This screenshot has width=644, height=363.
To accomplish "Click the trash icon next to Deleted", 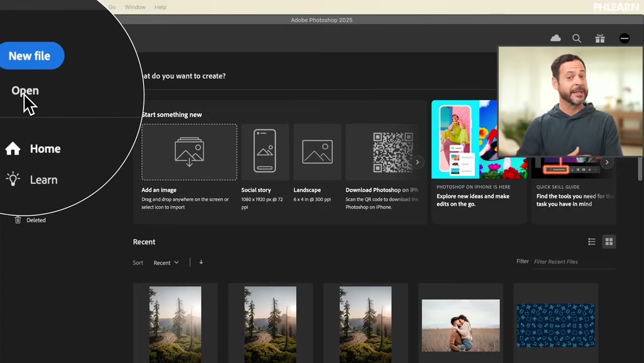I will tap(18, 220).
